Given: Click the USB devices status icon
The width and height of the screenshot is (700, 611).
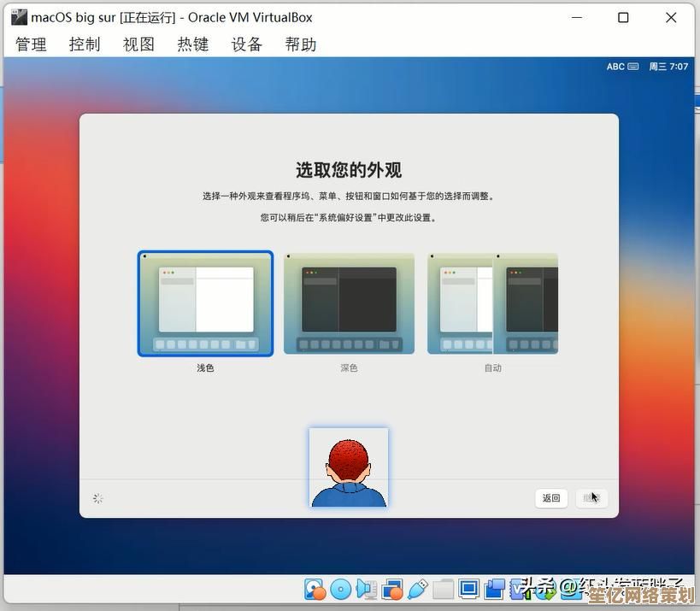Looking at the screenshot, I should click(417, 589).
